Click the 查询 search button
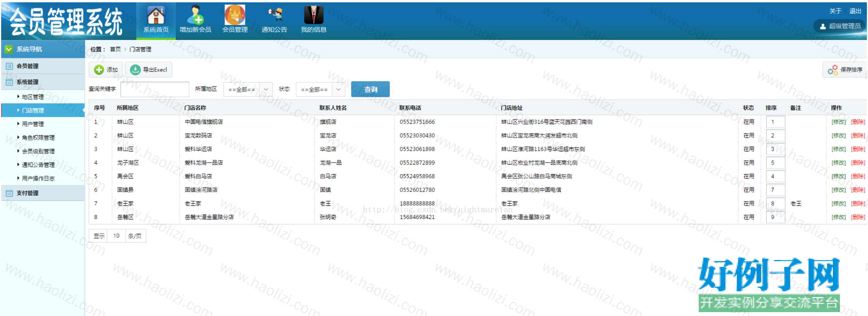 (370, 89)
